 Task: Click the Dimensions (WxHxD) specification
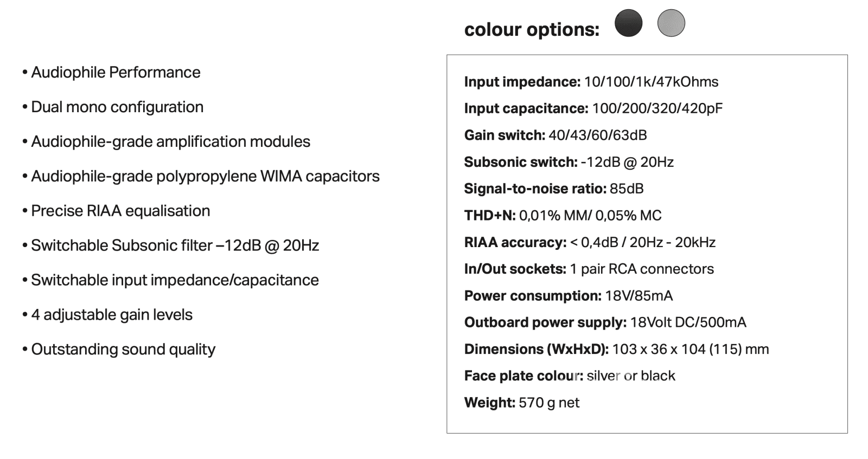(616, 349)
